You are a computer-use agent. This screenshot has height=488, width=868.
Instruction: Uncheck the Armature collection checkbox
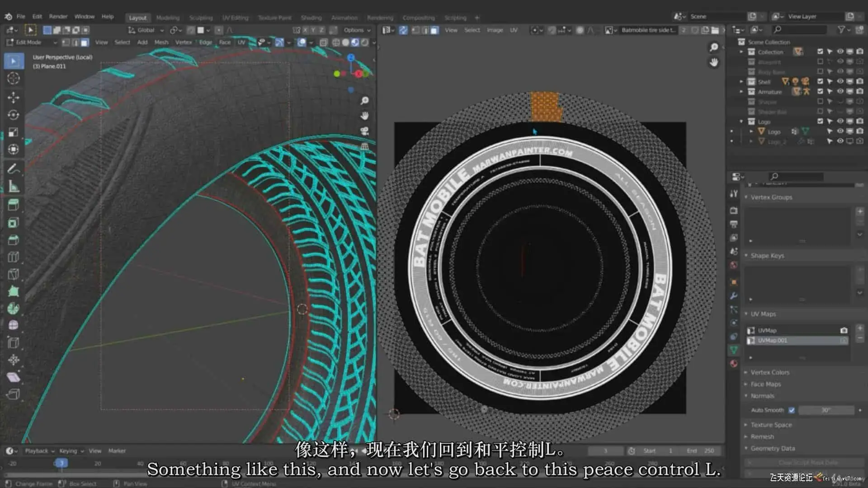[x=820, y=92]
